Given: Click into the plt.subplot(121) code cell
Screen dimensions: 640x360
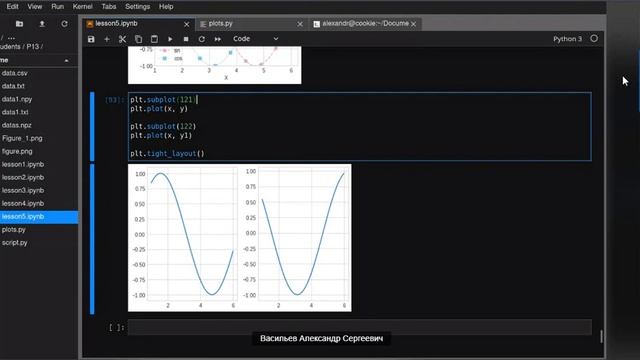Looking at the screenshot, I should point(359,127).
